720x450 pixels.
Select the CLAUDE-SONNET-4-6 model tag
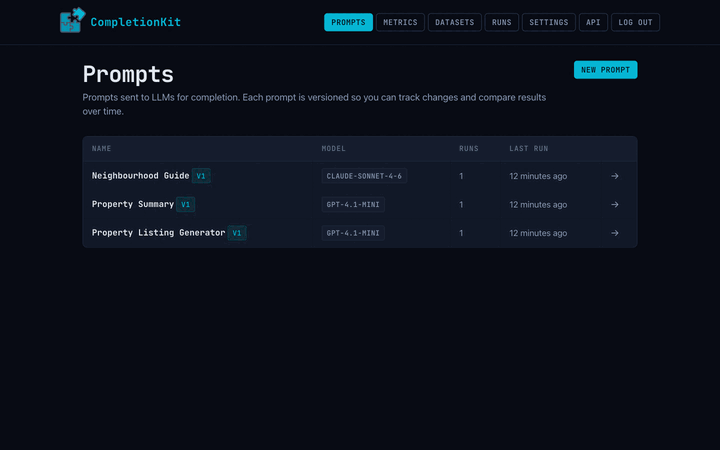364,176
